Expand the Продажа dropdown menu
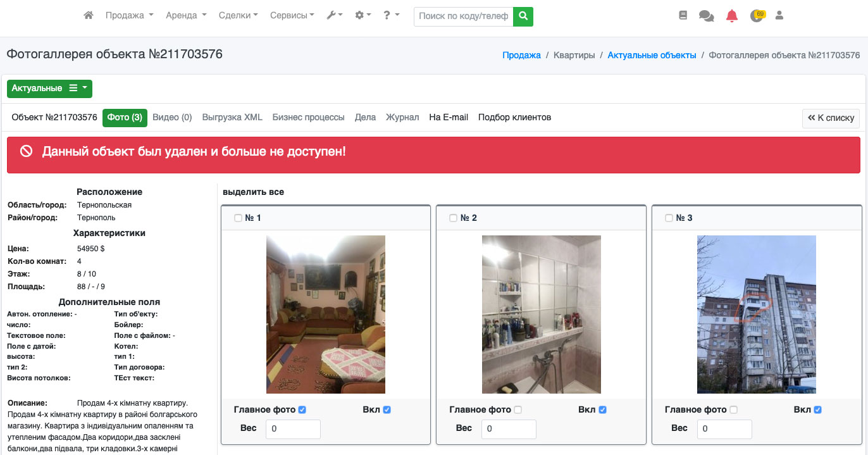The width and height of the screenshot is (868, 455). coord(129,16)
